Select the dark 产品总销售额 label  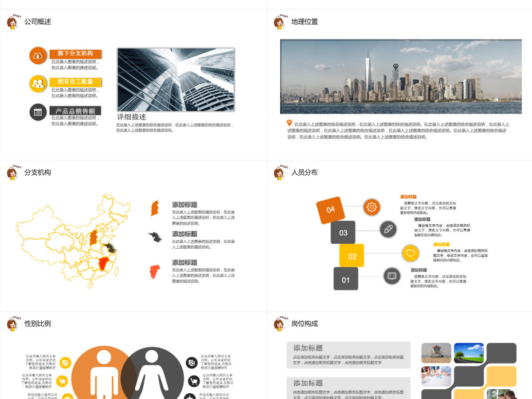click(75, 111)
